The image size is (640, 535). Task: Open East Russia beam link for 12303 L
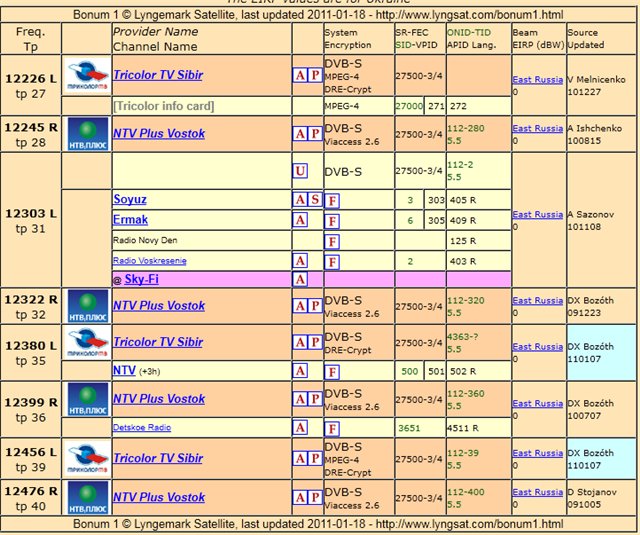(x=538, y=214)
